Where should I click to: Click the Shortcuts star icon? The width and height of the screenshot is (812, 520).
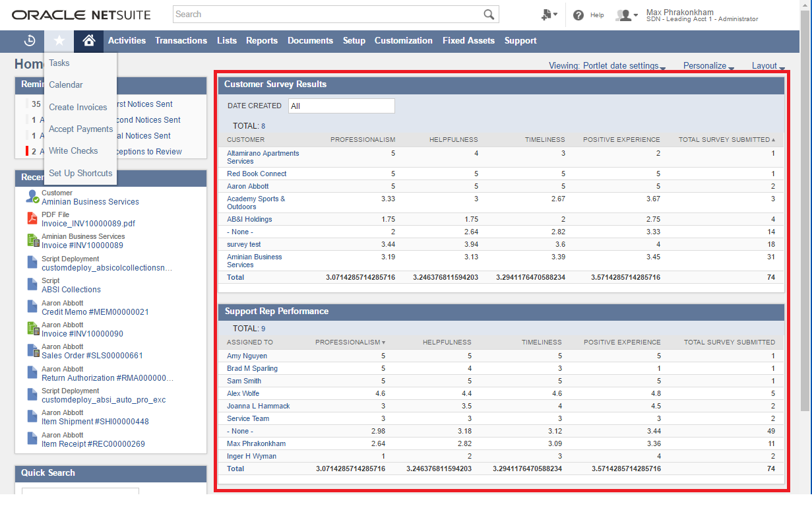(x=59, y=41)
